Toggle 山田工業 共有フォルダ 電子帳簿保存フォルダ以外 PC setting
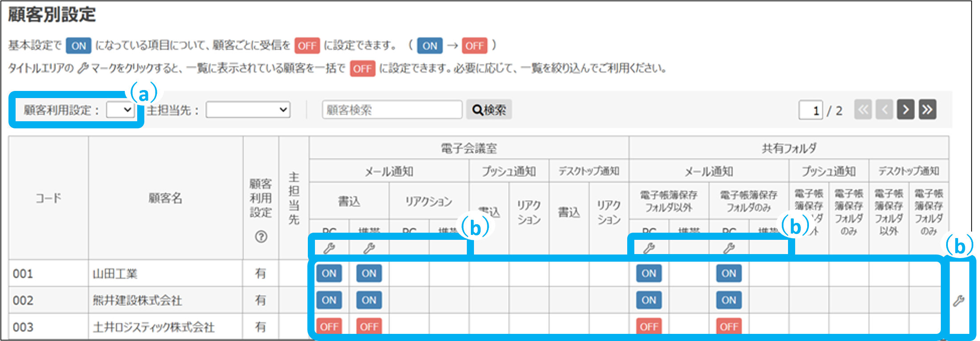Image resolution: width=980 pixels, height=341 pixels. (649, 273)
